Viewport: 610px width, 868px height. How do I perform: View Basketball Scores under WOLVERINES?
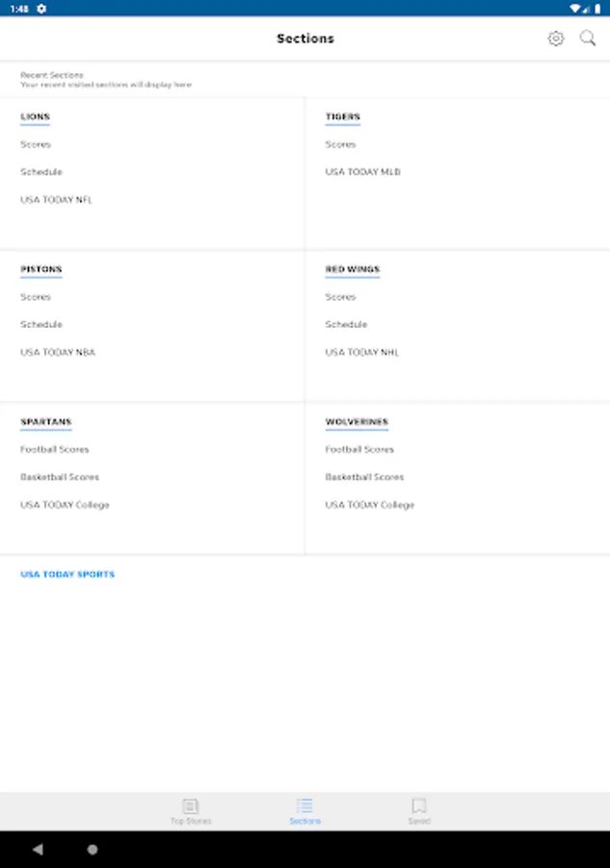point(364,477)
